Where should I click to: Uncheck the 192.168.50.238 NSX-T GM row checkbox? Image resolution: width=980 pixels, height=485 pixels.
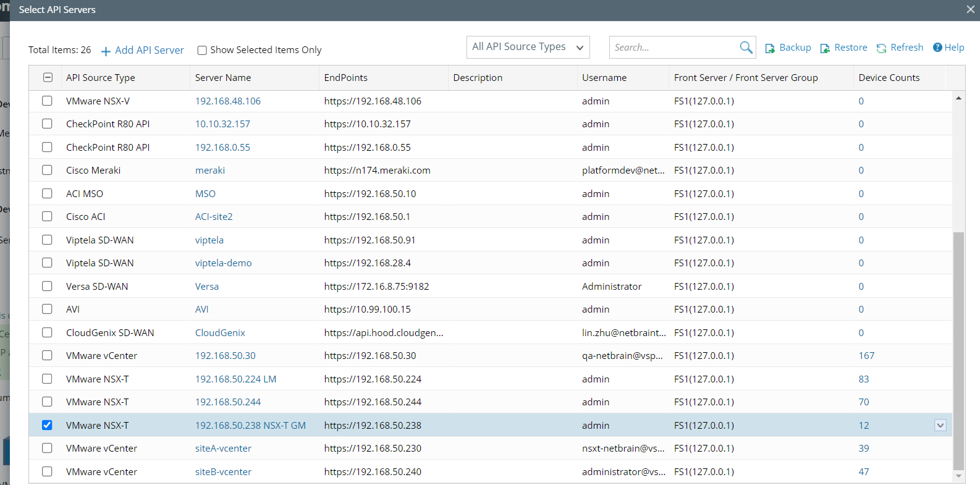tap(47, 425)
